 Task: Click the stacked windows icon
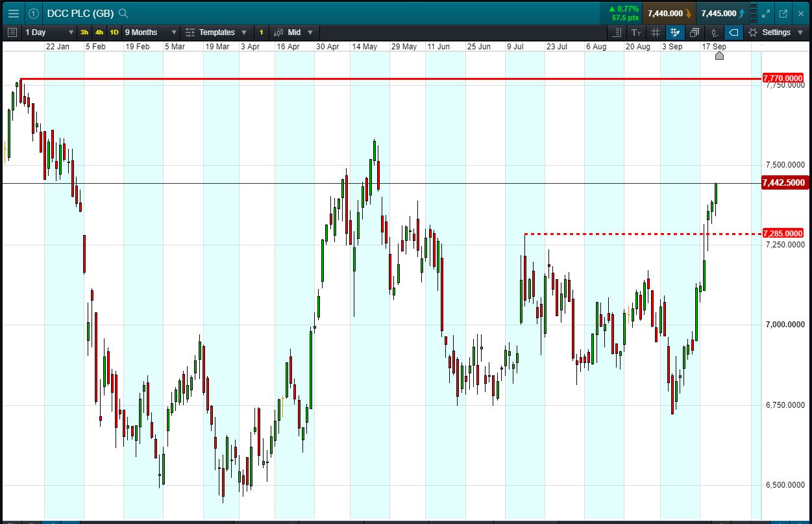(x=695, y=32)
